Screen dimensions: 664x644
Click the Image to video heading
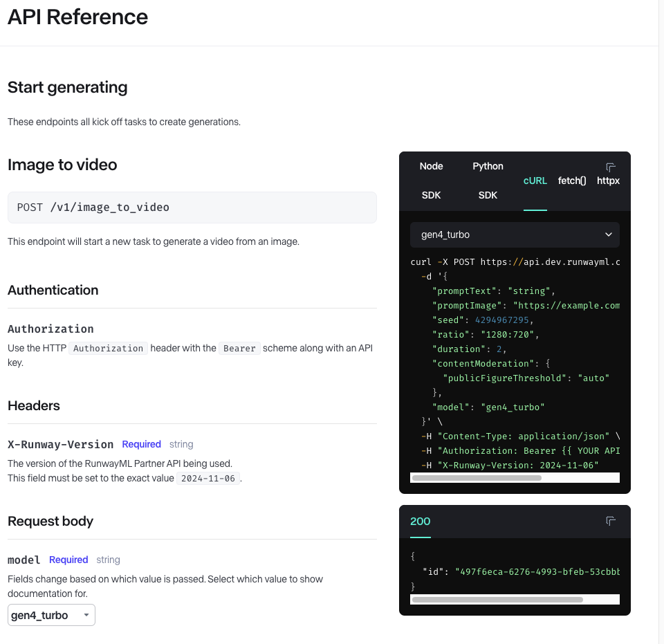[x=62, y=165]
